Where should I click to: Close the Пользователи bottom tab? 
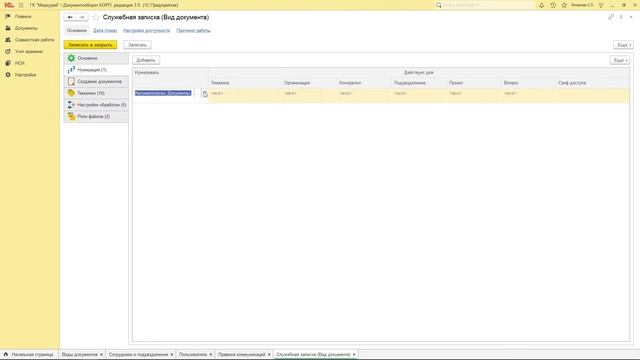coord(211,354)
